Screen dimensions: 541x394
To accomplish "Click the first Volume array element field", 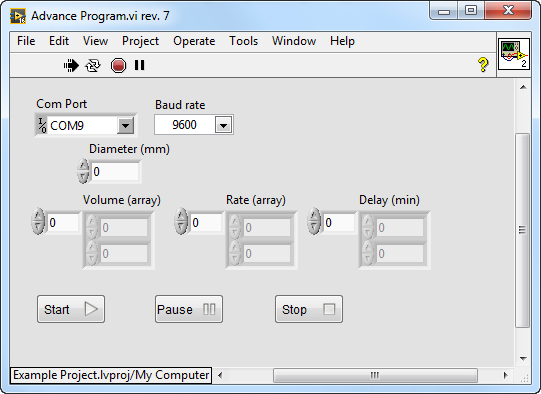I will click(x=124, y=227).
